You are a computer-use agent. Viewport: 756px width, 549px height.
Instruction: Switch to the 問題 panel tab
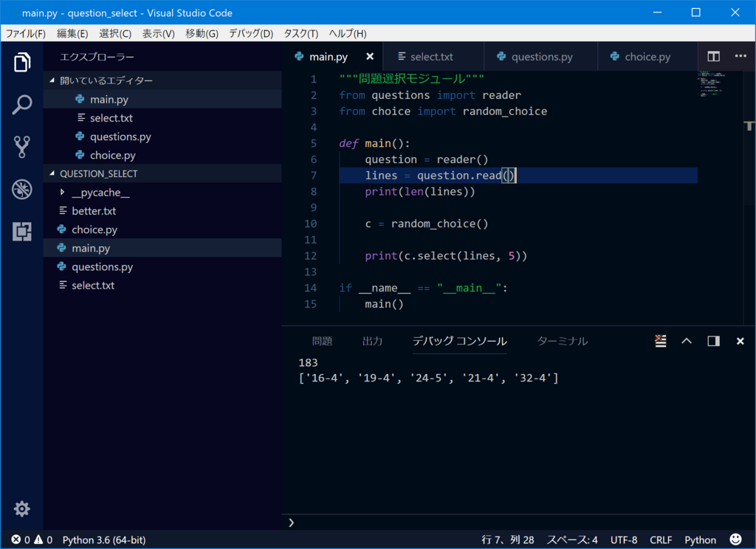tap(322, 341)
